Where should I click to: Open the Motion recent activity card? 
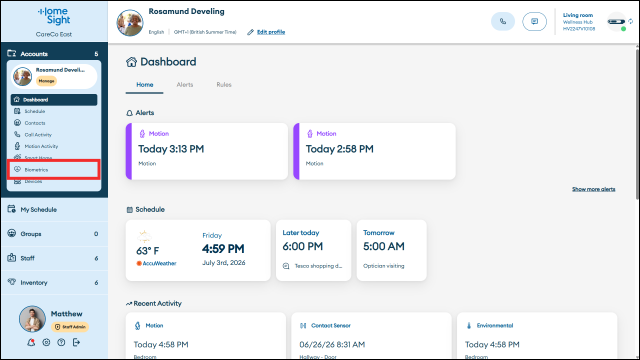tap(206, 336)
